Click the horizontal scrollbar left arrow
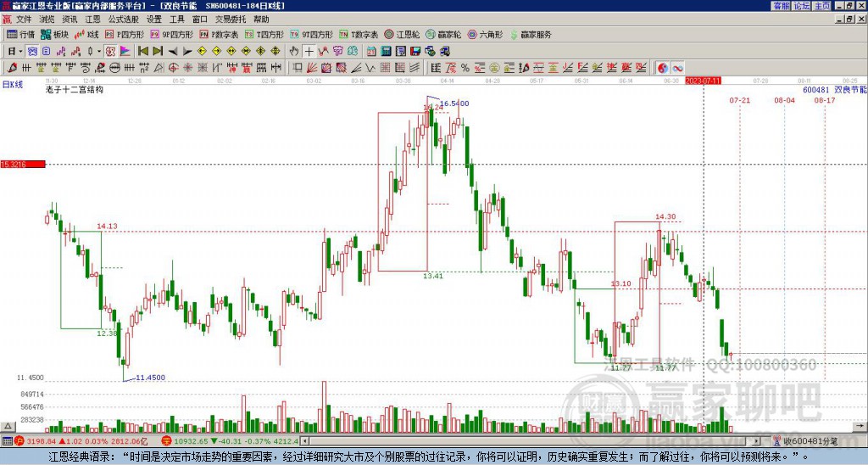 [304, 441]
